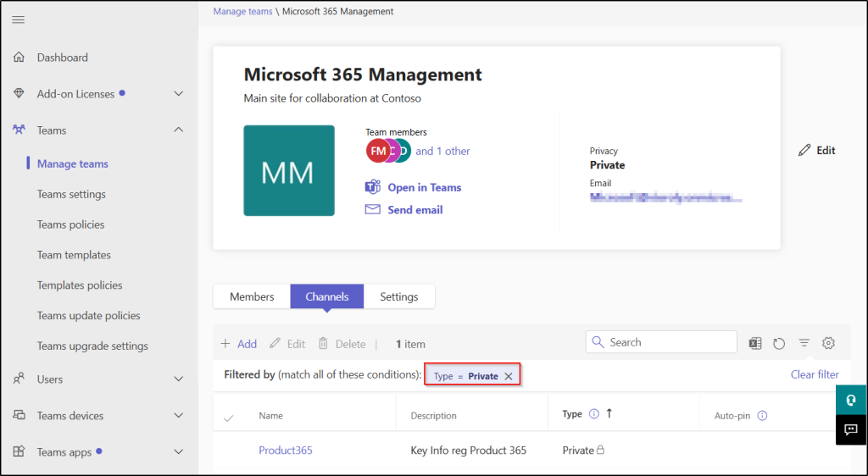Click the Microsoft Teams logo icon

373,187
